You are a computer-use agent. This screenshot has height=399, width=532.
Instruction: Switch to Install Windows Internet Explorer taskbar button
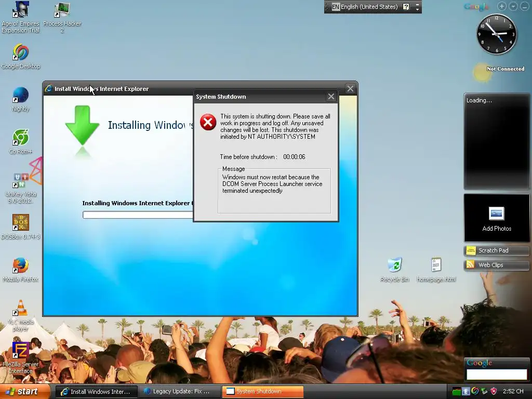(96, 392)
